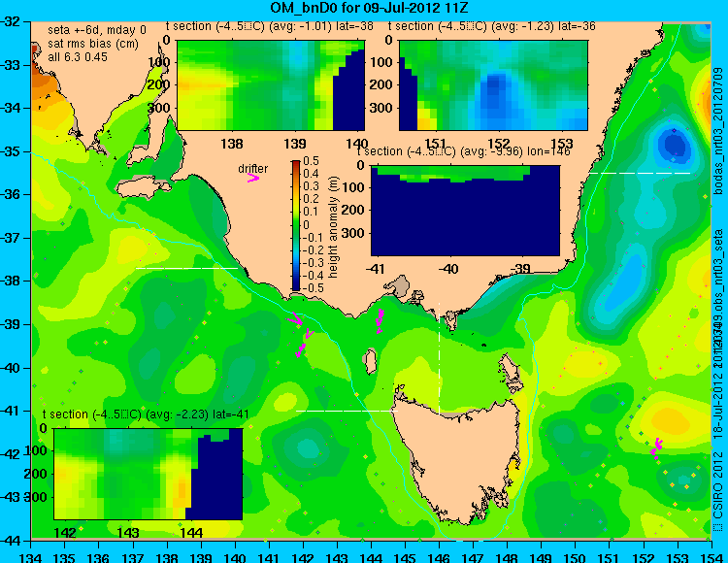Click the 'sat rms bias (cm)' label

pyautogui.click(x=93, y=44)
